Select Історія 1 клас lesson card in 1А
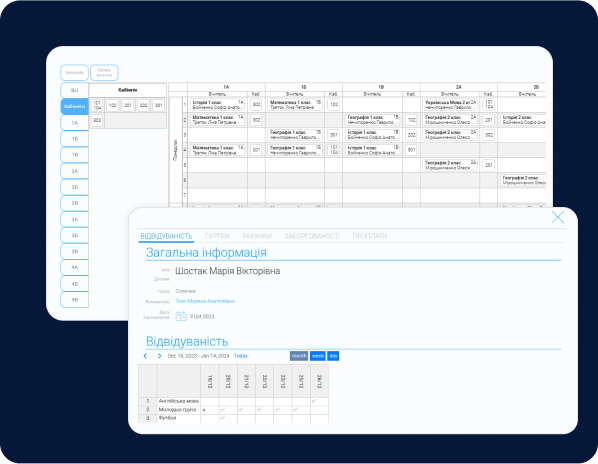Image resolution: width=598 pixels, height=464 pixels. point(217,105)
